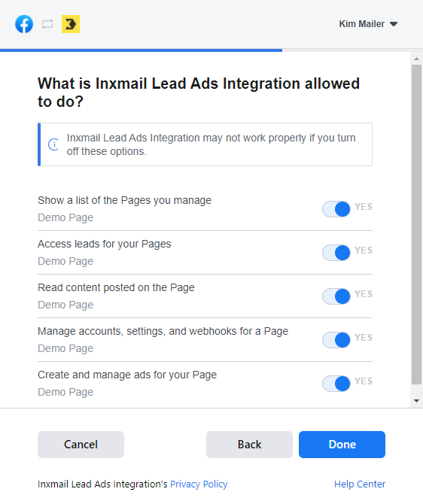Click the vertical scrollbar thumb
This screenshot has width=423, height=504.
(416, 224)
